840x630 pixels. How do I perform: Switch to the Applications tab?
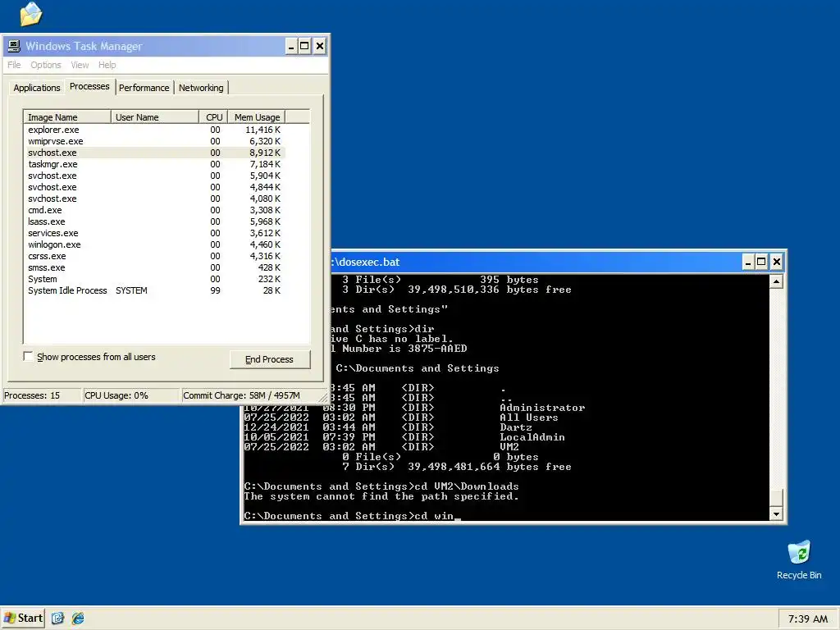point(36,88)
